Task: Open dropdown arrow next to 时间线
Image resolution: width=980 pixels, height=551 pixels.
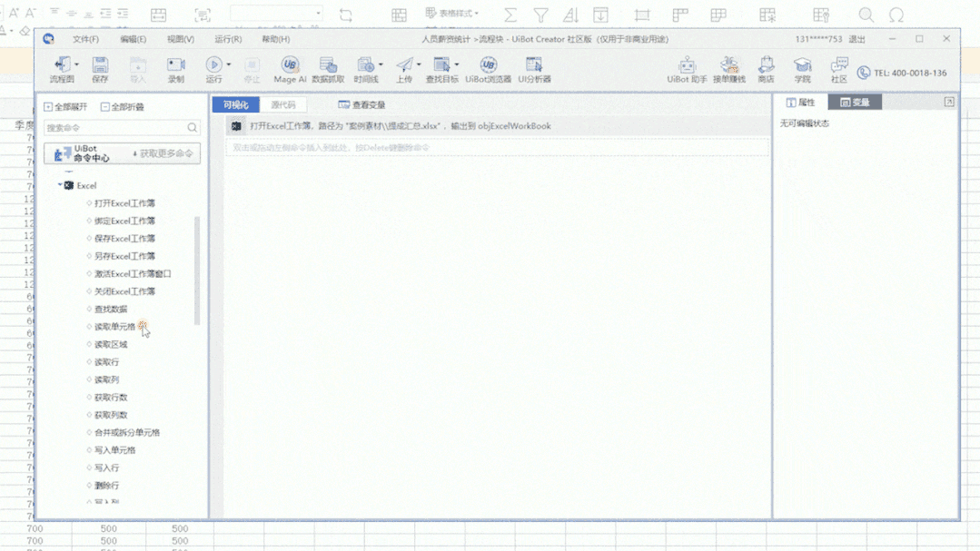Action: click(381, 64)
